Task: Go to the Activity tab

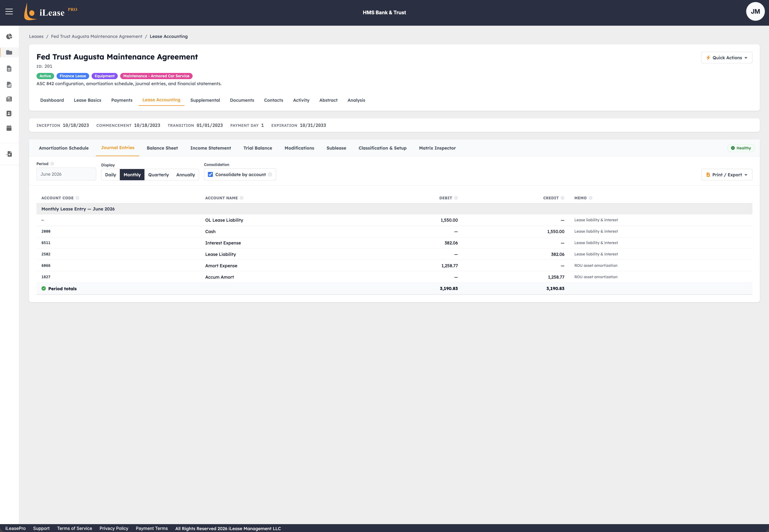Action: [301, 100]
